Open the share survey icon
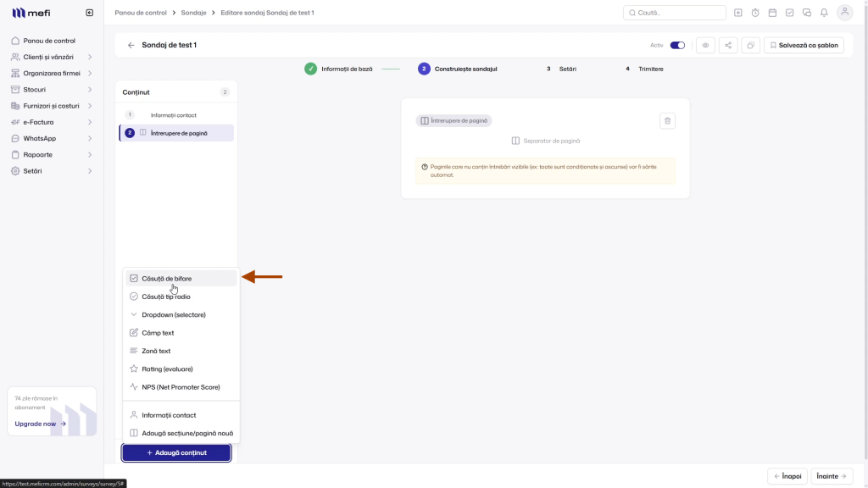This screenshot has height=488, width=868. pyautogui.click(x=728, y=46)
